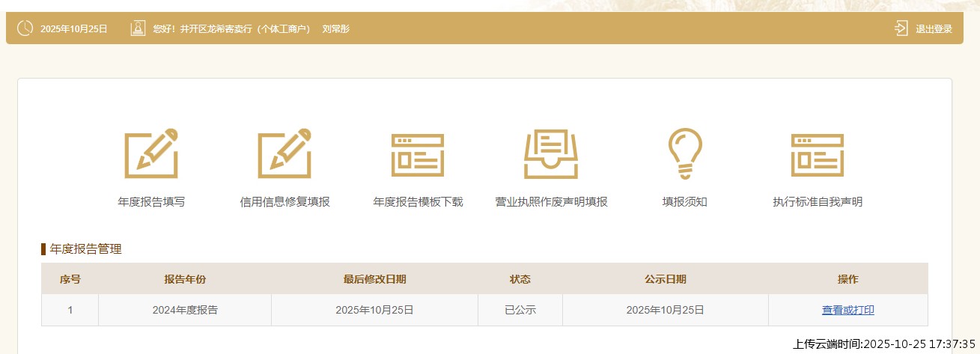Click the 年度报告管理 section heading

85,249
